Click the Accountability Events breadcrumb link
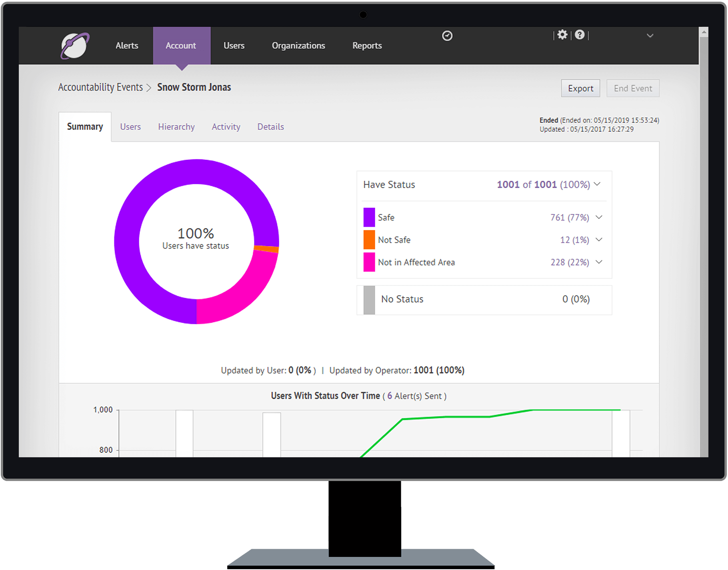728x570 pixels. click(x=100, y=87)
